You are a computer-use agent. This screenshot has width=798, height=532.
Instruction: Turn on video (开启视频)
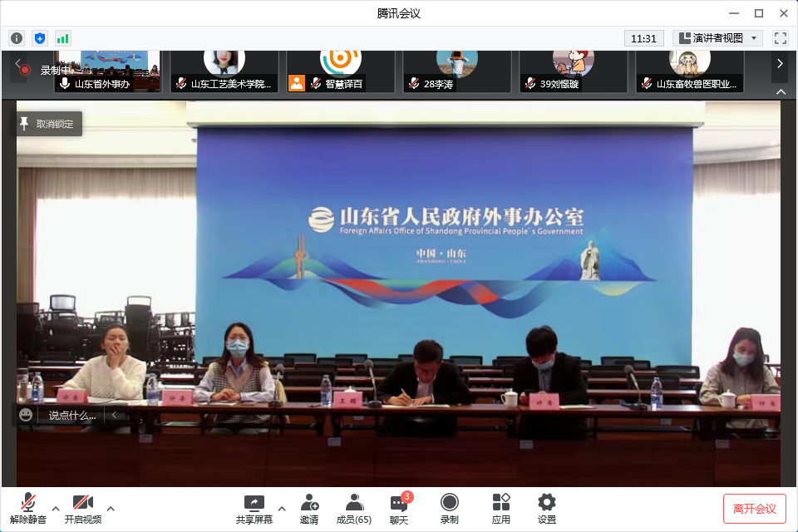pos(83,509)
